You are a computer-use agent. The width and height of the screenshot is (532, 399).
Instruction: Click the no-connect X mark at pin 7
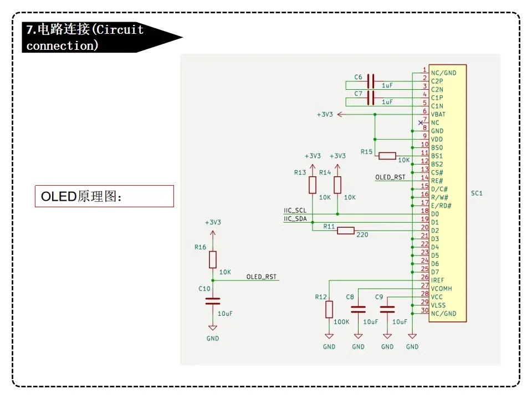(x=421, y=123)
